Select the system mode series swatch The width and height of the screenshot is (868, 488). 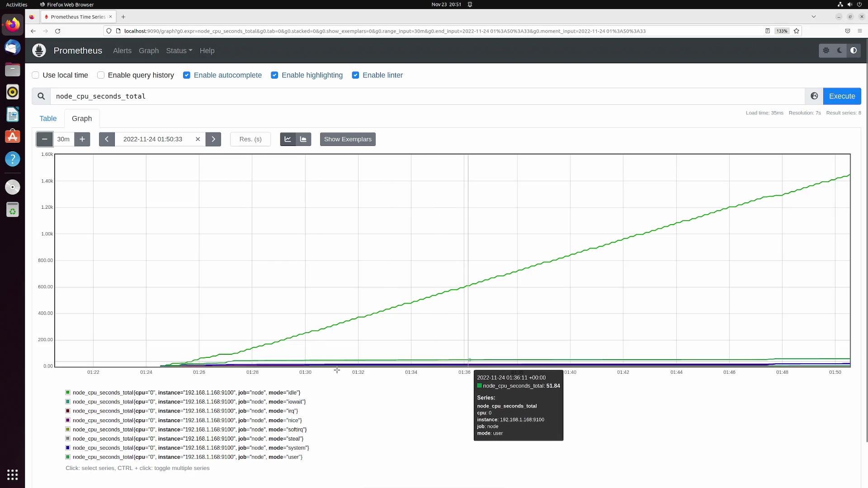[68, 448]
